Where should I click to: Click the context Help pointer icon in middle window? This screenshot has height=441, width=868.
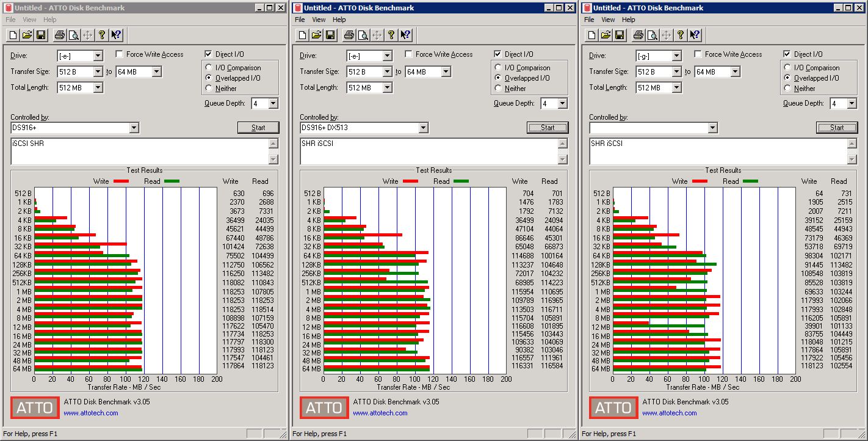tap(405, 35)
